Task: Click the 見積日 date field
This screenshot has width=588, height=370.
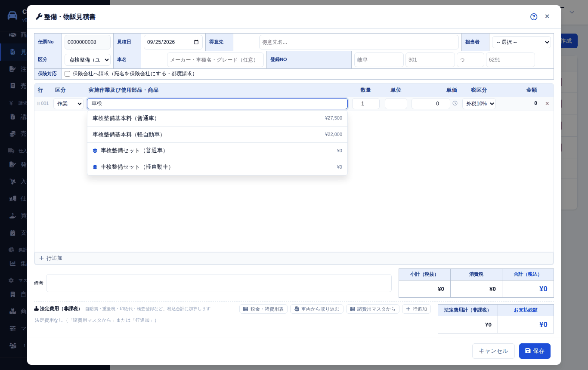Action: point(173,42)
